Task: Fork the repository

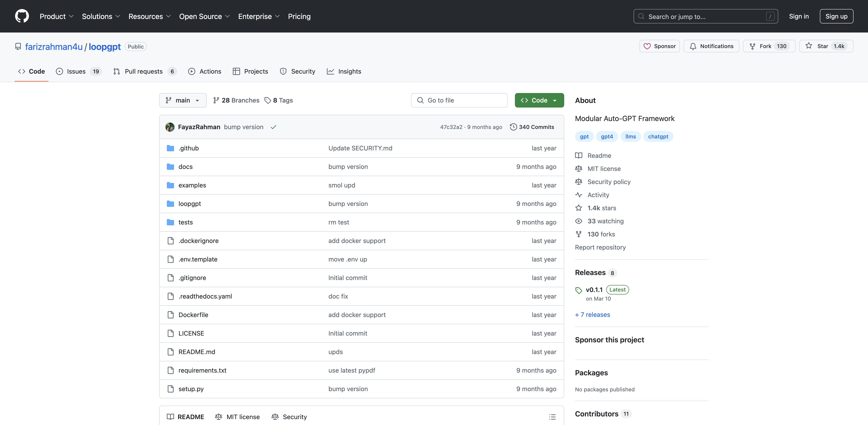Action: click(x=769, y=46)
